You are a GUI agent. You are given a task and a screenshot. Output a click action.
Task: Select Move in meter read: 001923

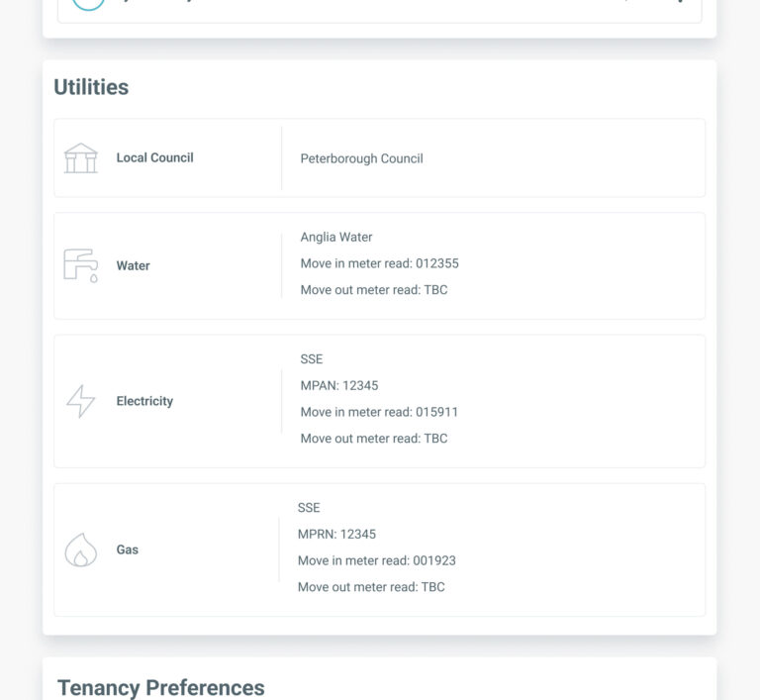tap(377, 560)
